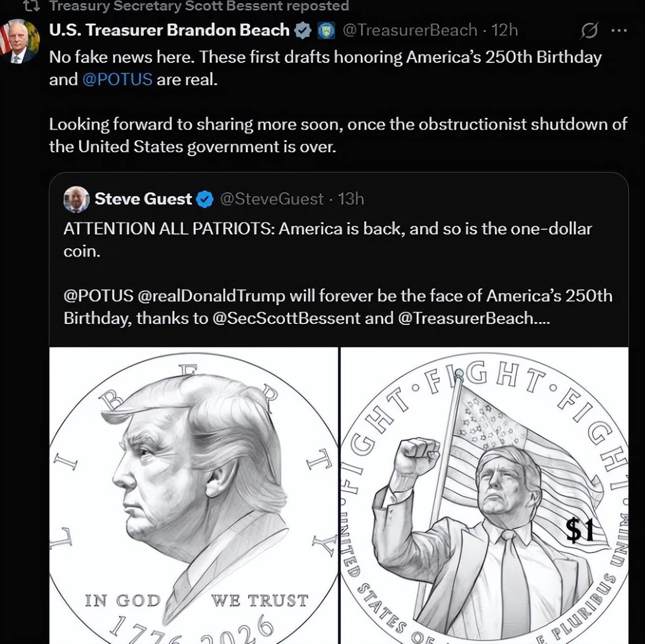Click 'Treasury Secretary Scott Bessent reposted' label

(x=199, y=6)
